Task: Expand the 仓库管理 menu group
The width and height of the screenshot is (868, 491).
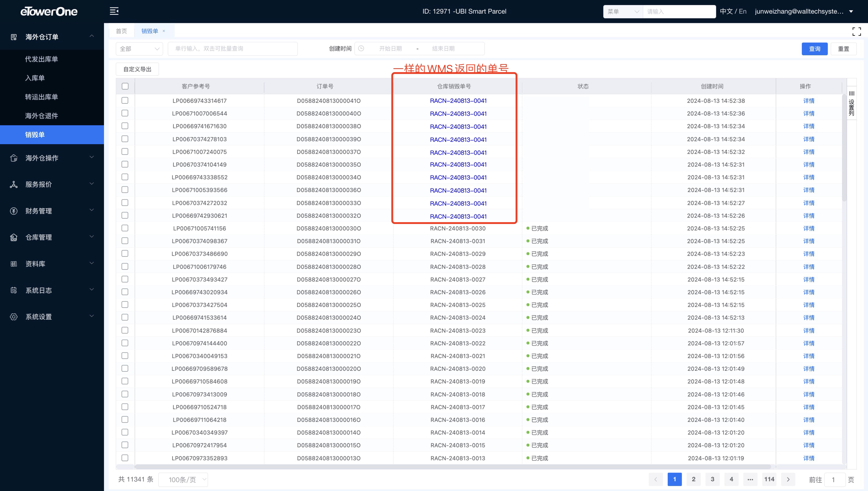Action: 92,237
